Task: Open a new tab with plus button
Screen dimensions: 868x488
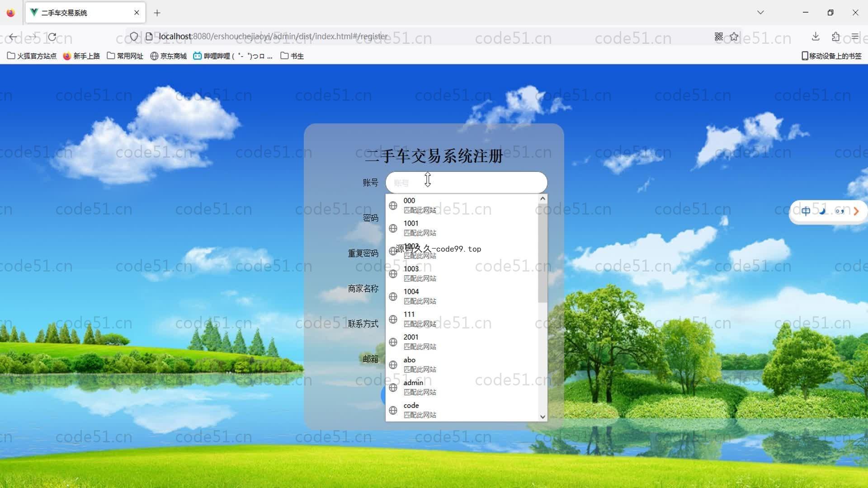Action: click(157, 13)
